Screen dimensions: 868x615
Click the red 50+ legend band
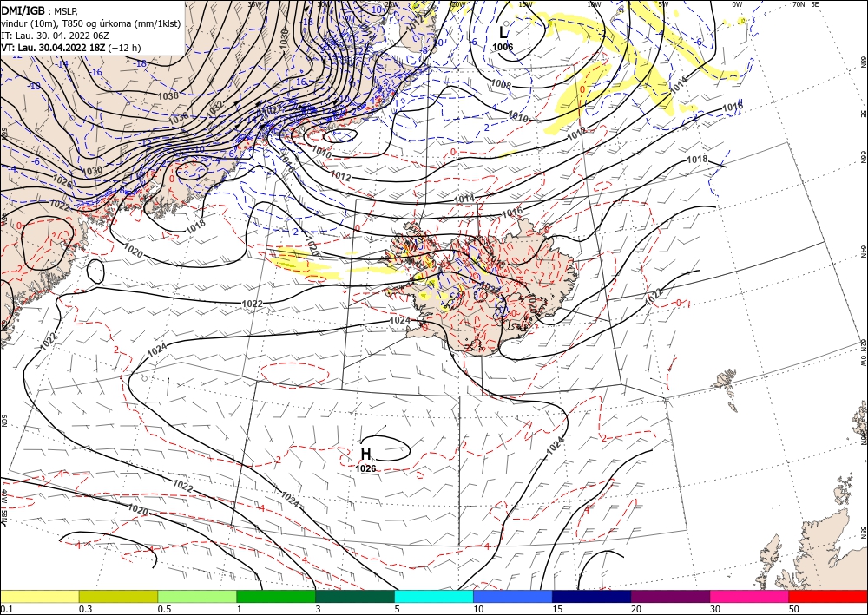(x=828, y=596)
